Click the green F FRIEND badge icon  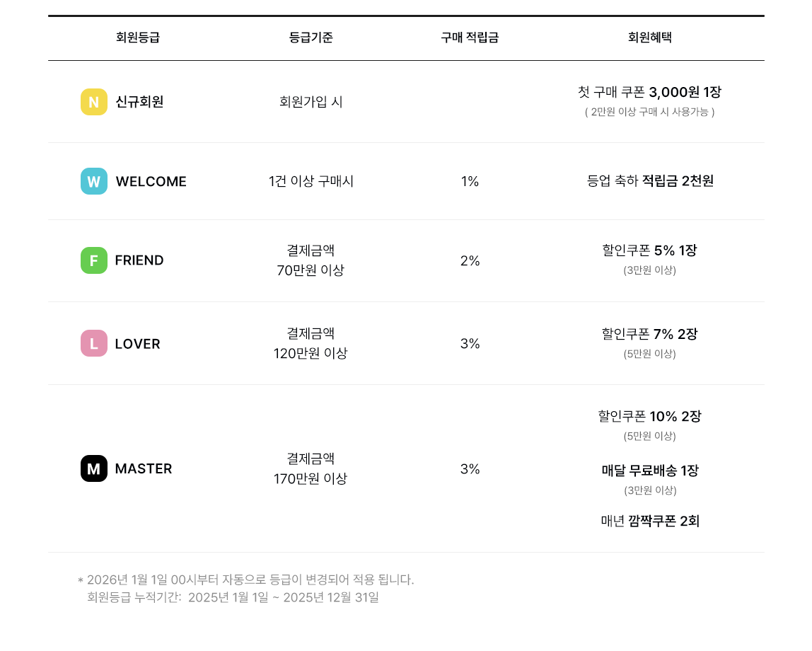click(x=93, y=260)
